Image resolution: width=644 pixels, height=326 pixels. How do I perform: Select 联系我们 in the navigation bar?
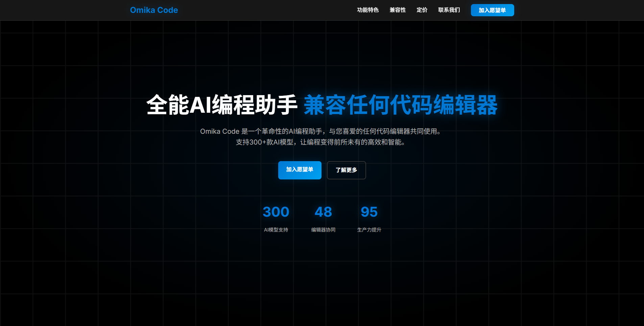449,10
